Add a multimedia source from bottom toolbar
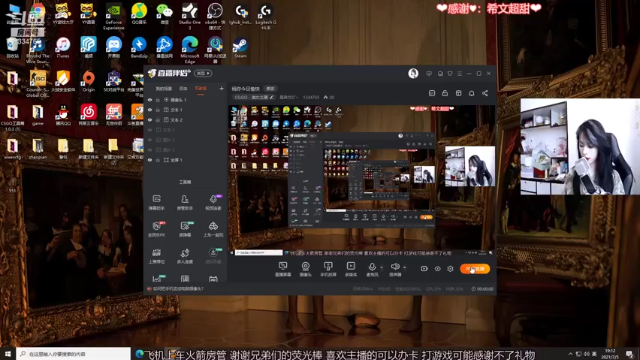 tap(351, 269)
